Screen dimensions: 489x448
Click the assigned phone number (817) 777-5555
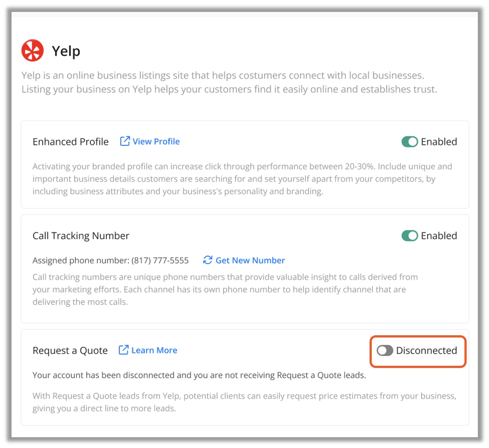coord(160,260)
